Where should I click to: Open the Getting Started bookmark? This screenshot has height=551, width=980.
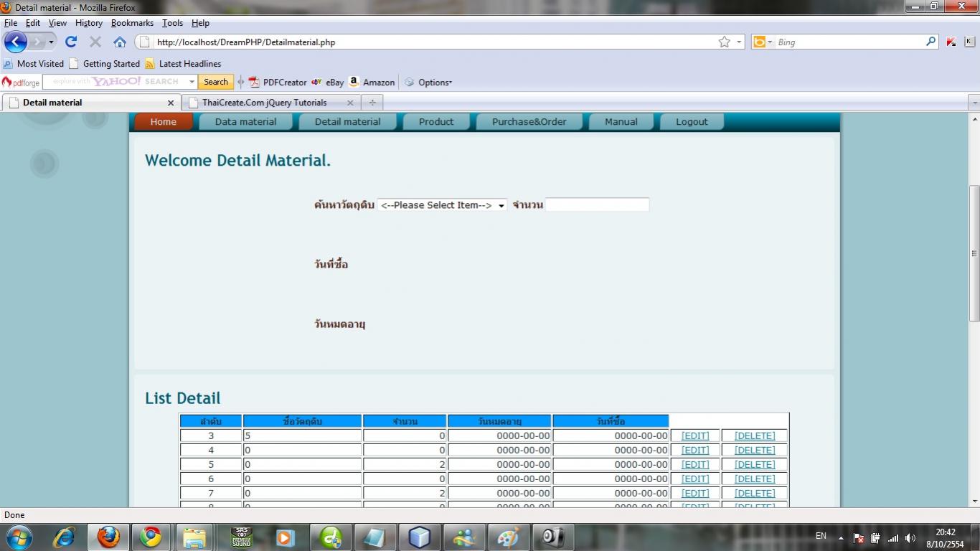pyautogui.click(x=105, y=64)
